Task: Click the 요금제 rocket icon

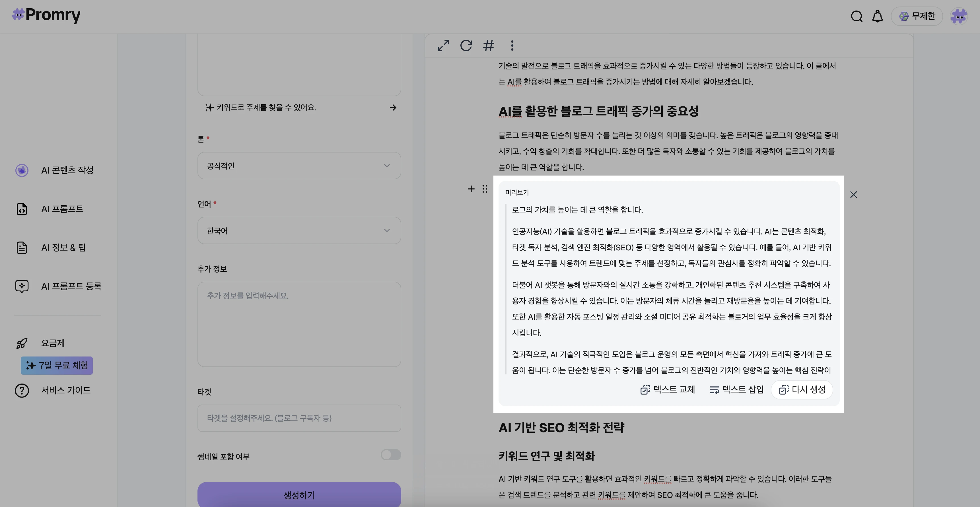Action: tap(22, 343)
